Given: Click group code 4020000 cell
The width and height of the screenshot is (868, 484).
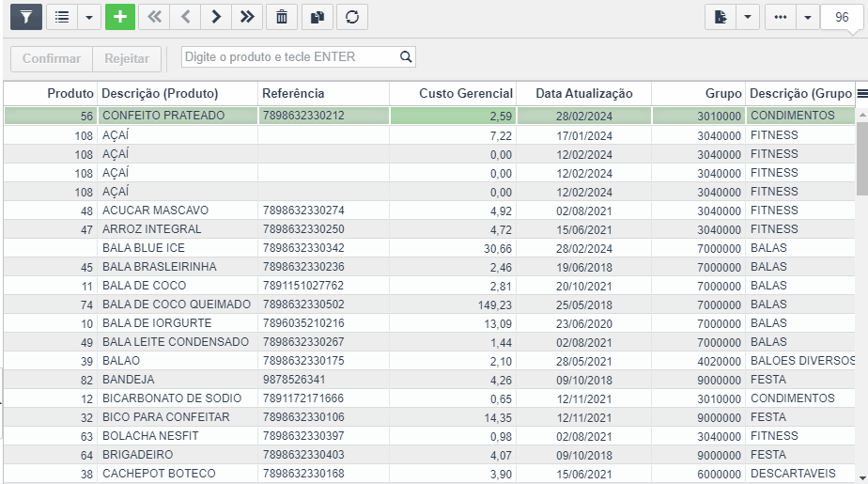Looking at the screenshot, I should pos(699,361).
